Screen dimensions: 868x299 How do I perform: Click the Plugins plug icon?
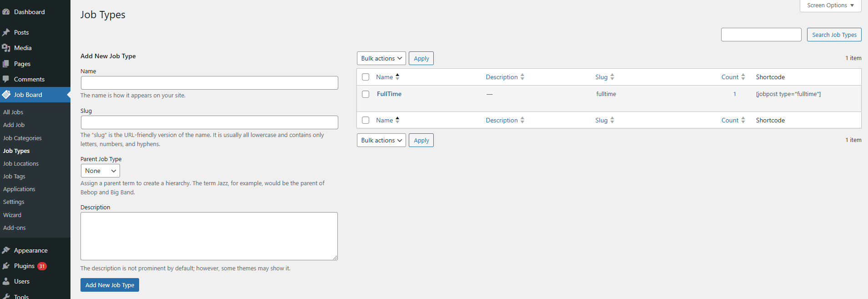pos(6,266)
